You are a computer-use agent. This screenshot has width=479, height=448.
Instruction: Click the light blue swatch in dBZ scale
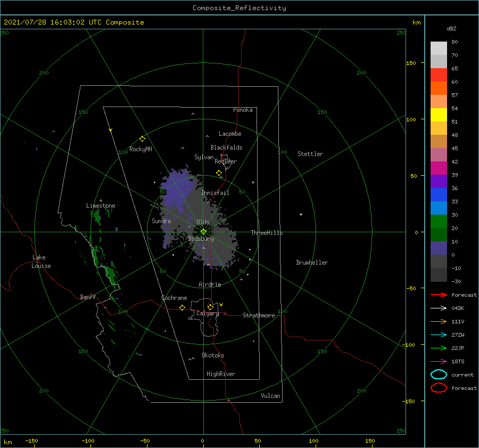(x=439, y=208)
